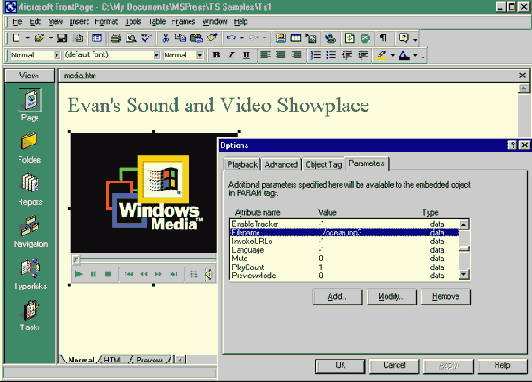Open the Folders view in sidebar
Image resolution: width=532 pixels, height=382 pixels.
point(29,141)
